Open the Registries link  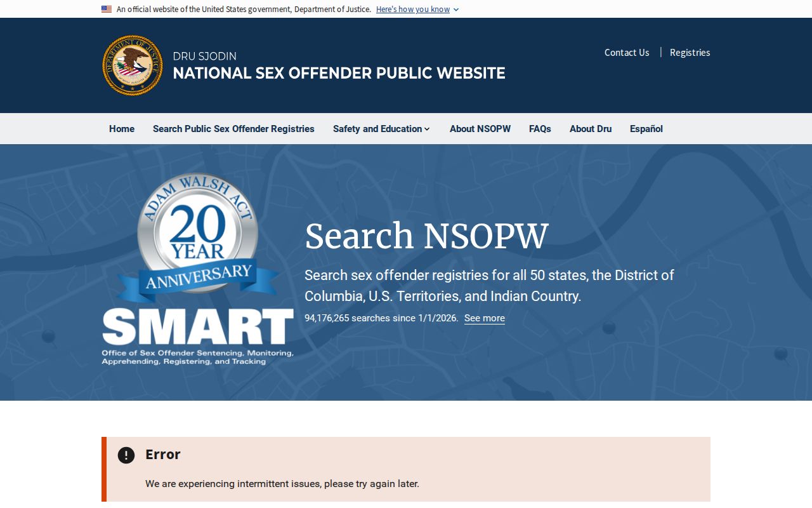pyautogui.click(x=690, y=53)
